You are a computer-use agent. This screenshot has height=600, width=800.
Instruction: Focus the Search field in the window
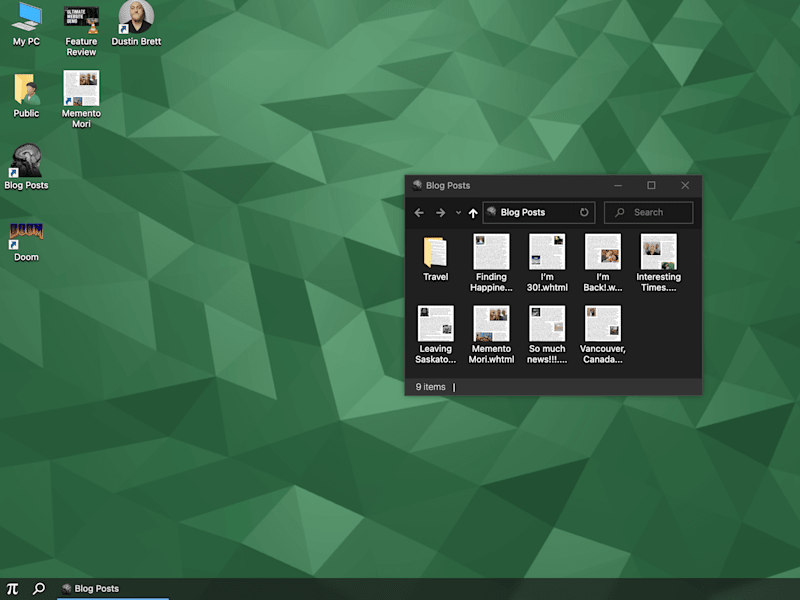[648, 212]
